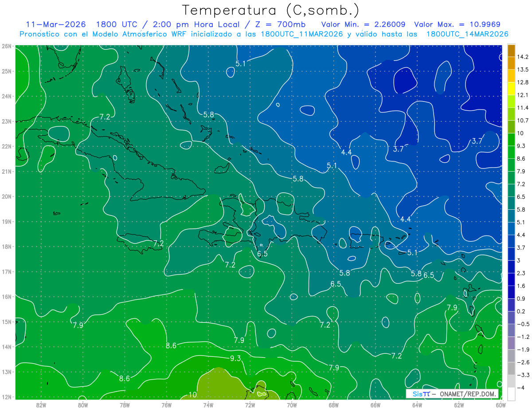532x411 pixels.
Task: Click the "-1.2" color bar label
Action: tap(524, 337)
